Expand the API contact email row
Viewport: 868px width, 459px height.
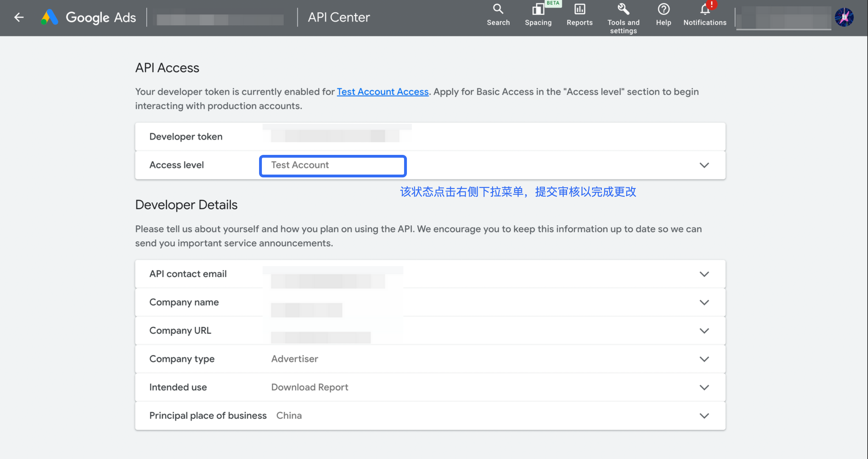pyautogui.click(x=704, y=274)
